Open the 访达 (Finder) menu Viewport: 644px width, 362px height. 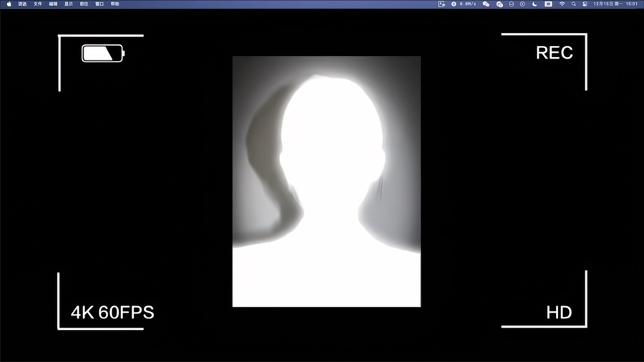23,4
